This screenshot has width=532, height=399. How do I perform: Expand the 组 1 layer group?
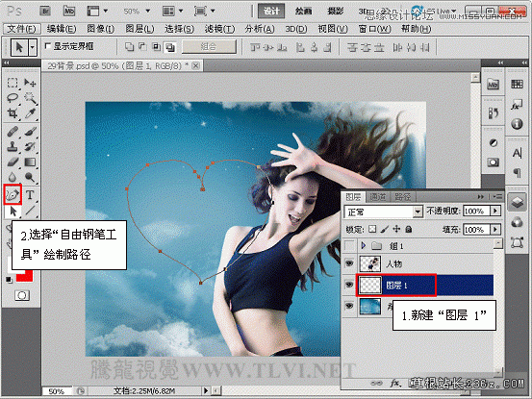(363, 245)
